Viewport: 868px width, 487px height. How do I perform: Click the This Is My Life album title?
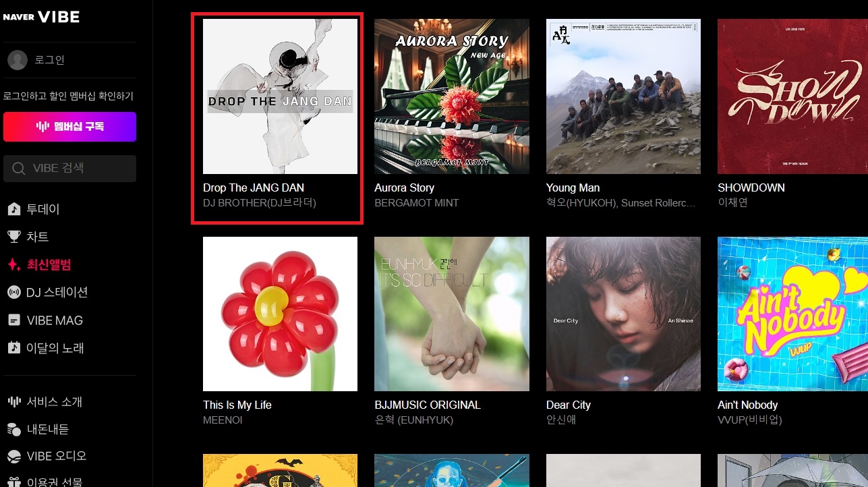point(237,405)
